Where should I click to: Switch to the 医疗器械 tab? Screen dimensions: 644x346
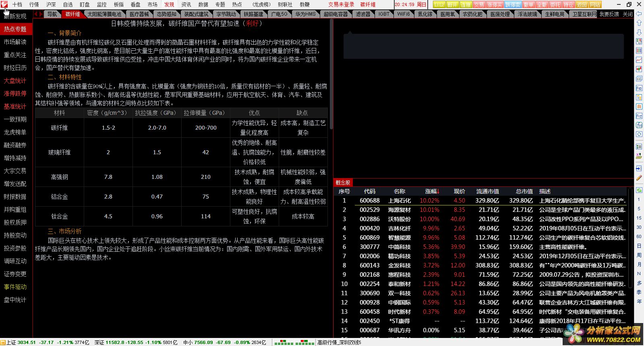[139, 14]
